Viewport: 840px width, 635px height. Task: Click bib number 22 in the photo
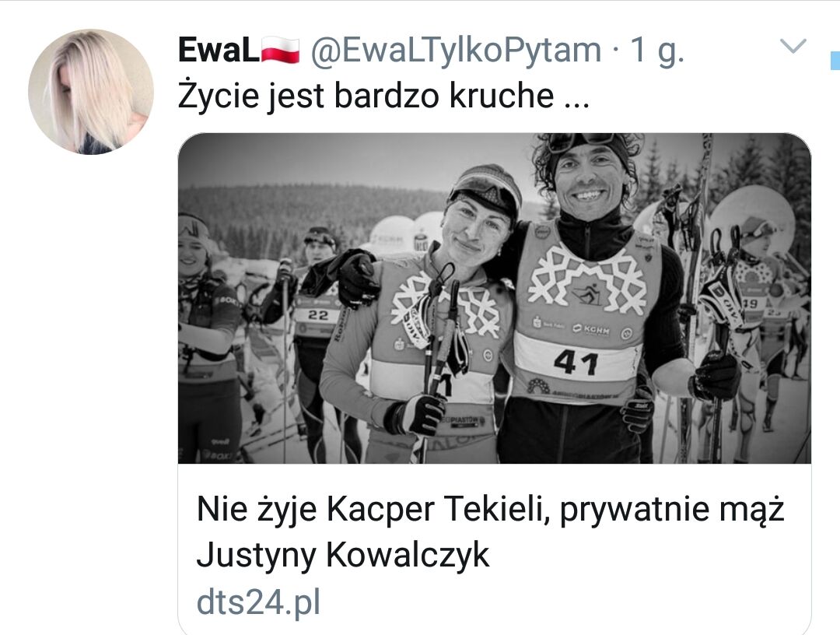[317, 315]
